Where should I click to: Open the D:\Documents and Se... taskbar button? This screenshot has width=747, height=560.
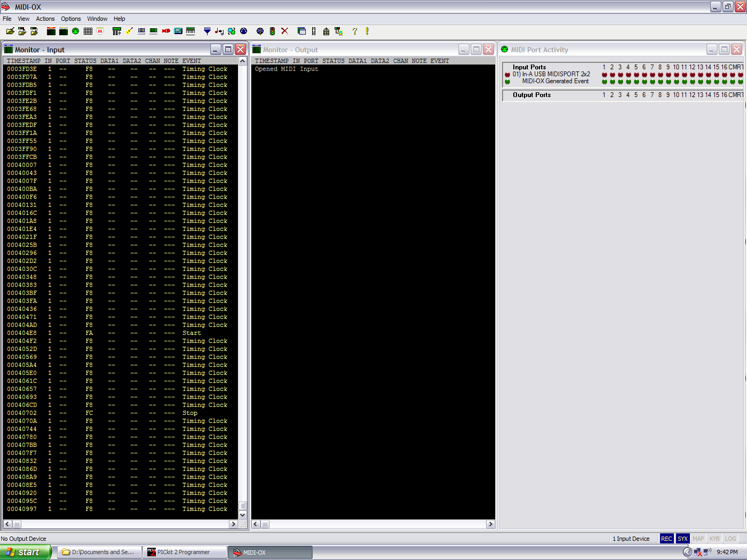[x=100, y=552]
